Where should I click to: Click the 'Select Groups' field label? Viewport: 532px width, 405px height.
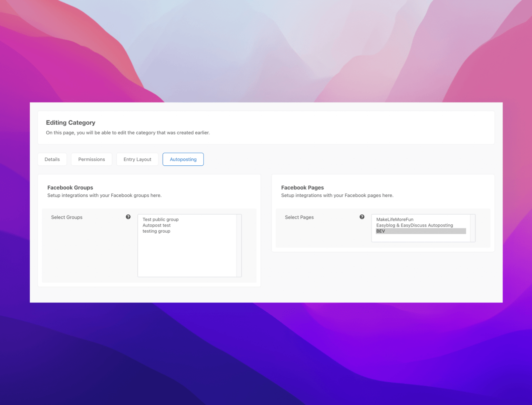[67, 217]
